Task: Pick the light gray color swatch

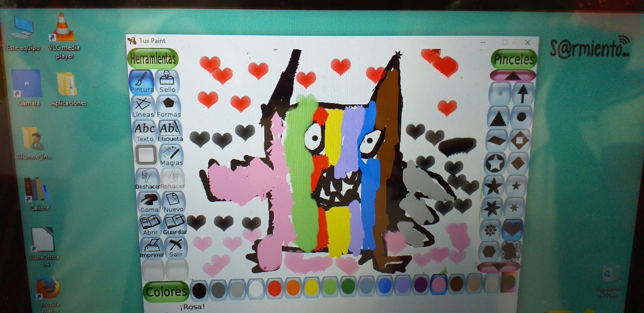Action: click(x=237, y=289)
